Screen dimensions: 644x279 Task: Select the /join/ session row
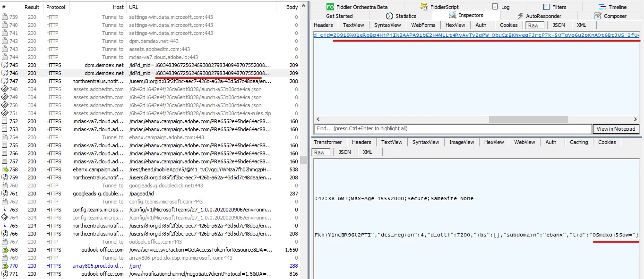click(150, 266)
